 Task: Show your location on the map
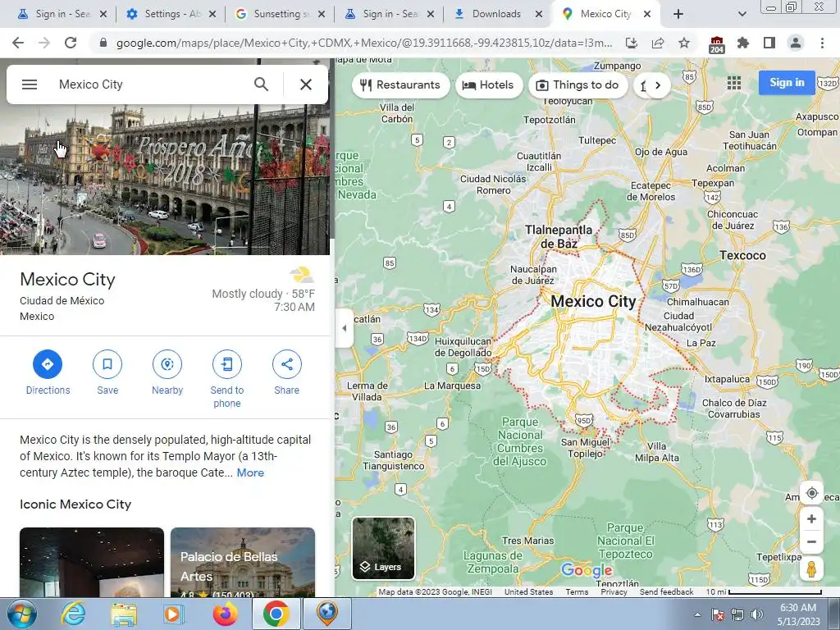pos(811,493)
